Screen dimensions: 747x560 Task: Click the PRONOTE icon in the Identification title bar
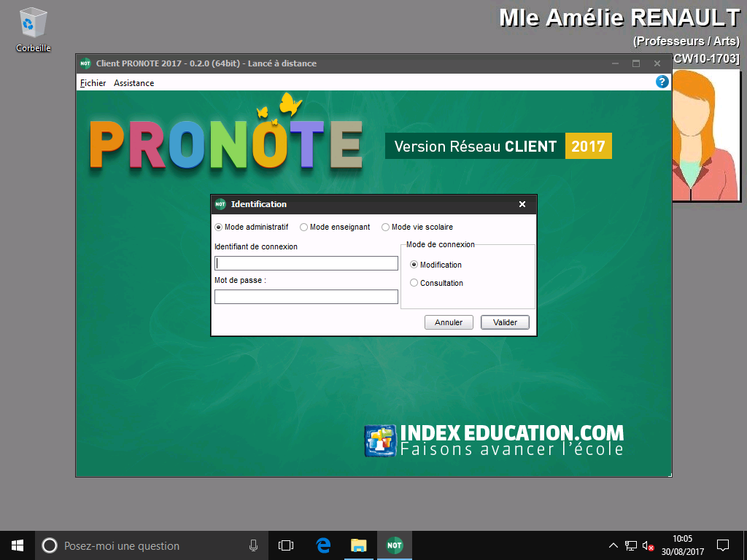tap(220, 204)
